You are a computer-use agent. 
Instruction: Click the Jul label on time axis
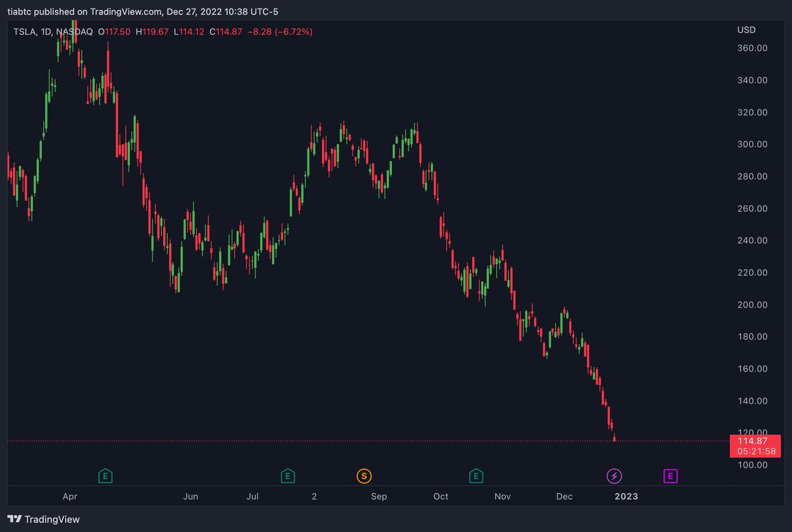252,496
